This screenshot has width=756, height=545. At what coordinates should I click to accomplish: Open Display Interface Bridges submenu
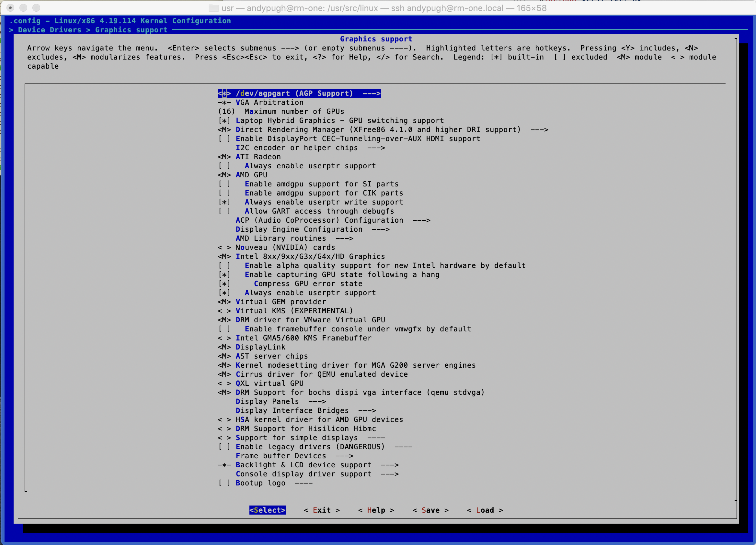[x=306, y=410]
